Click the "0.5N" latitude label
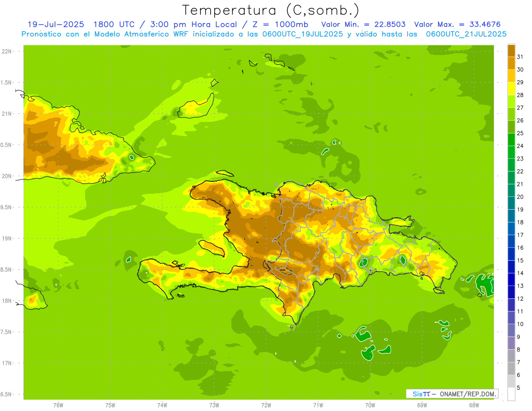This screenshot has height=411, width=532. (7, 145)
